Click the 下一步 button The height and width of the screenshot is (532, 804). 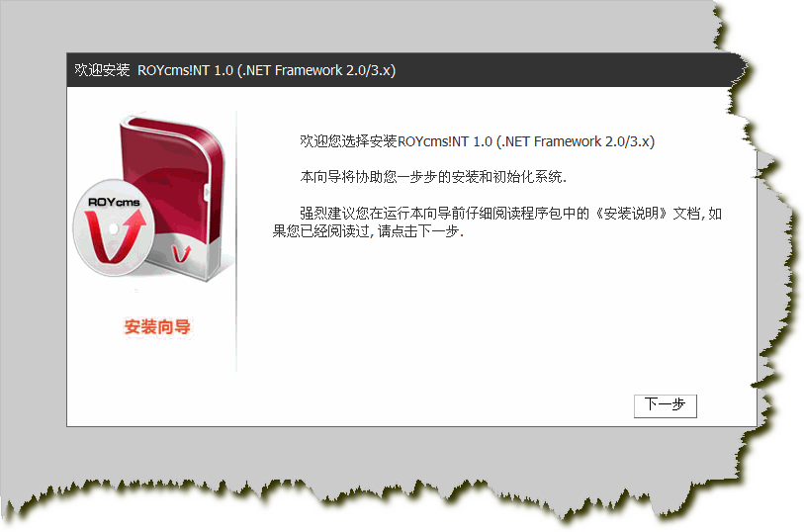point(665,405)
